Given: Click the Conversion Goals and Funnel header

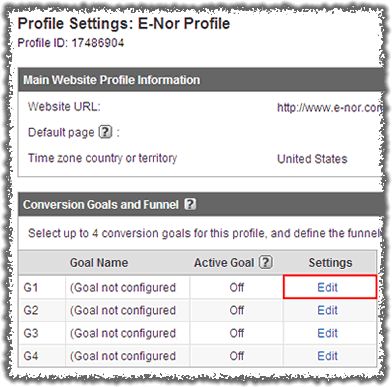Looking at the screenshot, I should pos(101,204).
